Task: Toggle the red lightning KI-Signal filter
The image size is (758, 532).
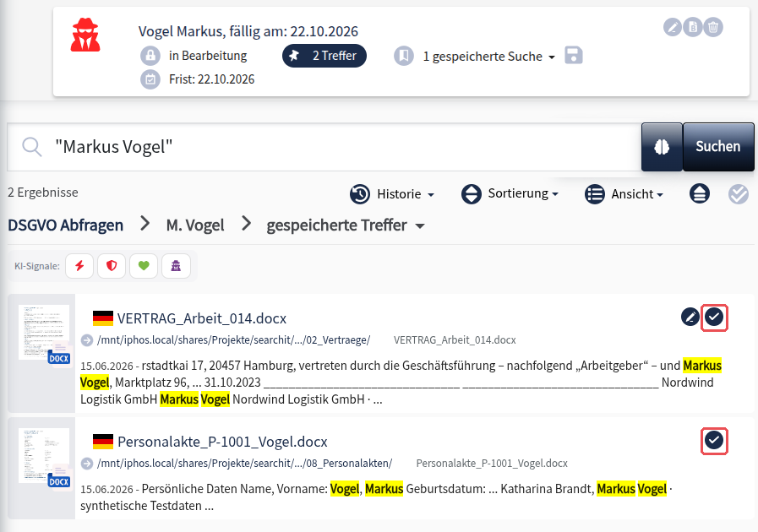Action: (79, 266)
